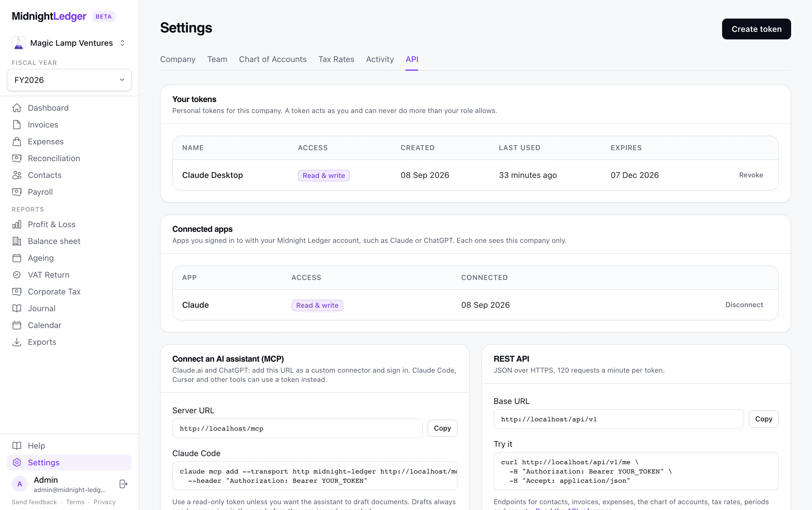Click the Invoices document icon

(x=17, y=125)
